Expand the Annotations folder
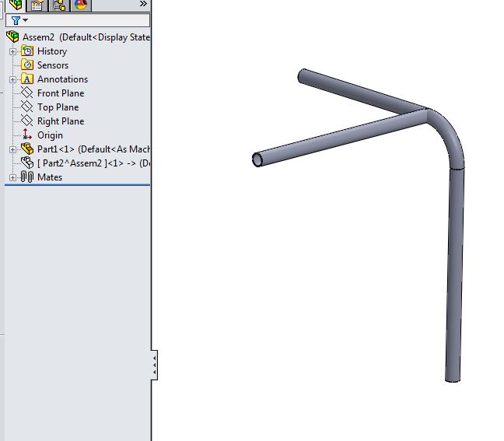Viewport: 504px width, 441px height. (12, 79)
